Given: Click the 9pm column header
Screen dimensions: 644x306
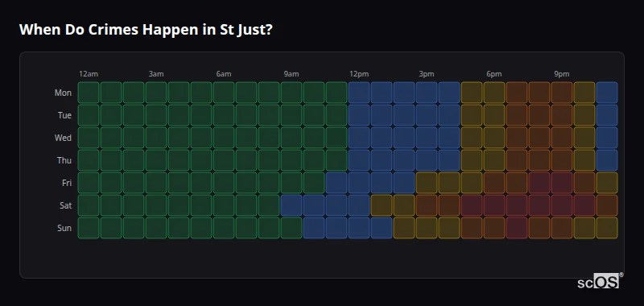Looking at the screenshot, I should (x=562, y=74).
